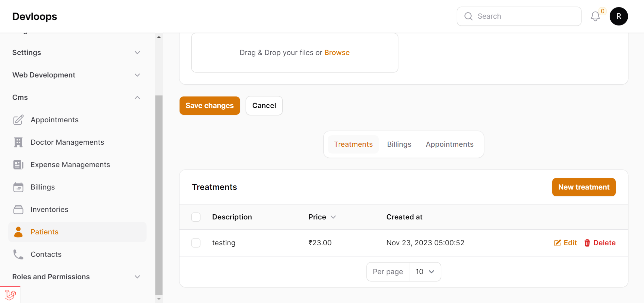Click the Save changes button

pyautogui.click(x=209, y=106)
